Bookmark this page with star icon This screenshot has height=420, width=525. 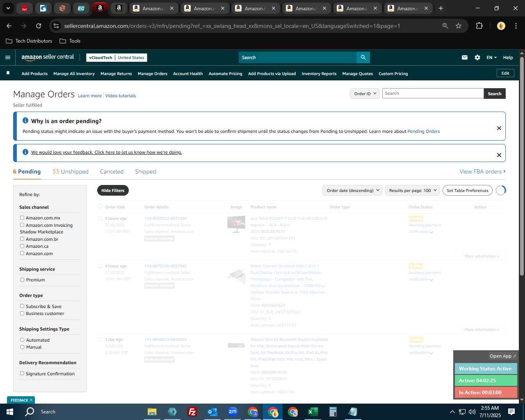(x=459, y=26)
